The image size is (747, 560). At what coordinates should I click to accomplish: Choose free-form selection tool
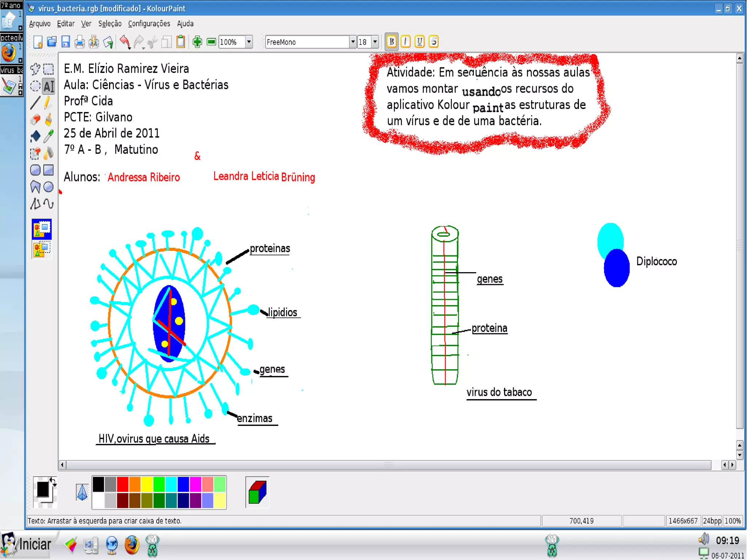35,69
